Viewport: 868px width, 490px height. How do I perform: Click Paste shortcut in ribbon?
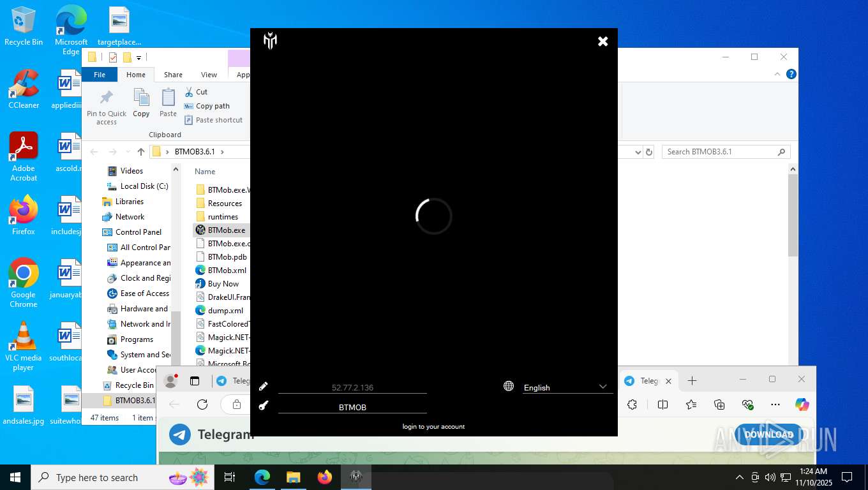[213, 120]
